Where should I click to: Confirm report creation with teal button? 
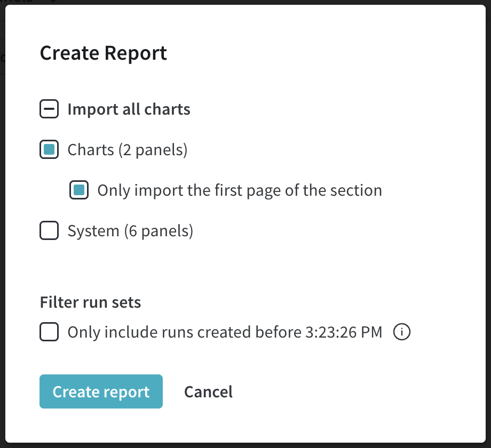tap(101, 391)
